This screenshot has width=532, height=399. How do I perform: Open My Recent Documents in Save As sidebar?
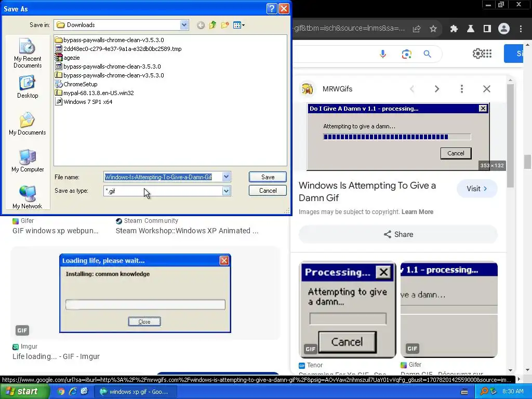[x=28, y=54]
